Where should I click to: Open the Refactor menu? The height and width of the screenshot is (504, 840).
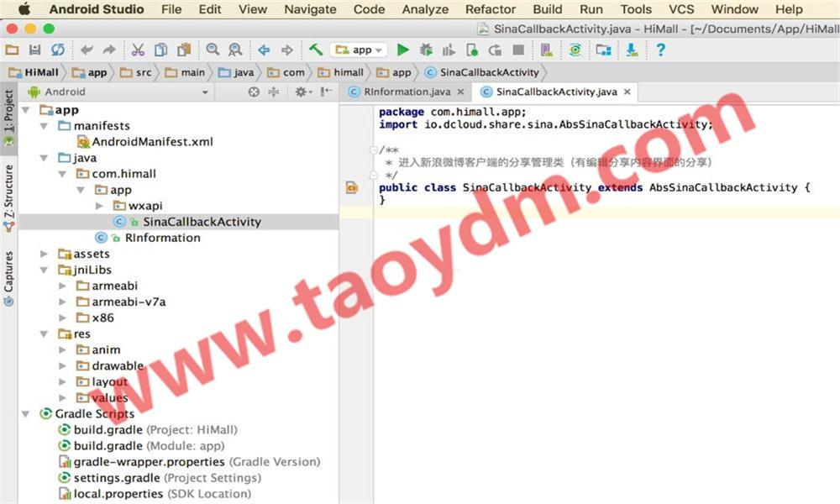[x=491, y=9]
